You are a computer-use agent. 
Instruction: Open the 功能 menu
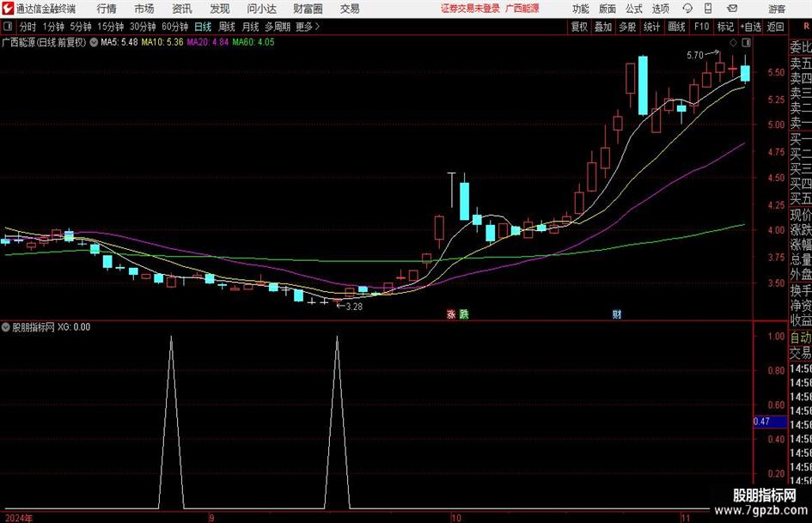(x=581, y=9)
